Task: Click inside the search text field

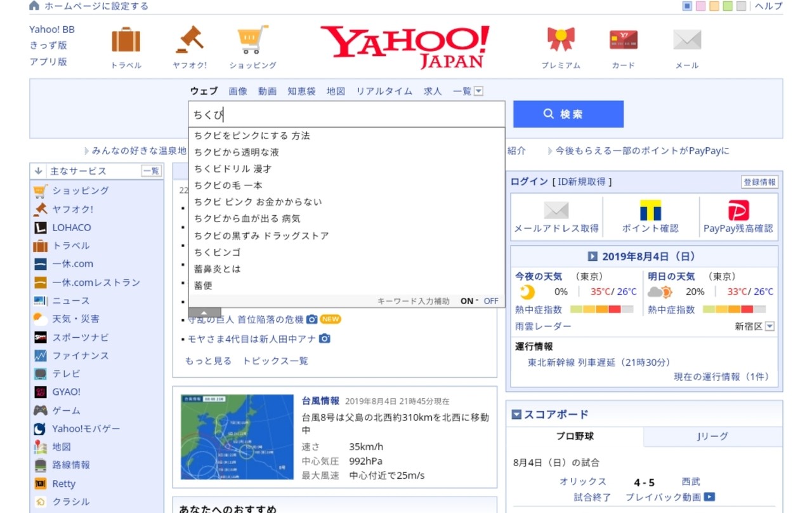Action: [x=346, y=114]
